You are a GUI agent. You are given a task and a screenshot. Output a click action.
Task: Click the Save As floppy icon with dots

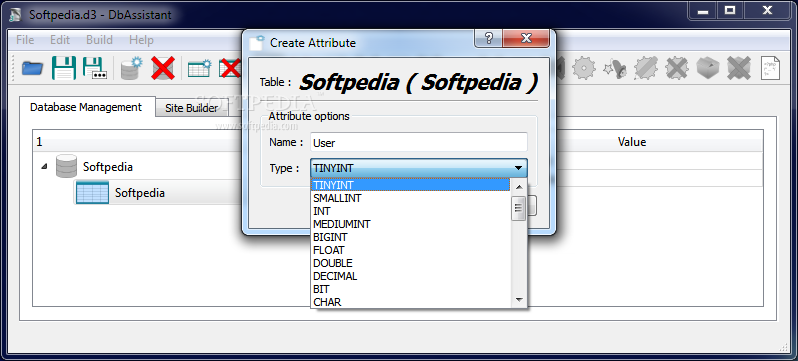point(95,68)
